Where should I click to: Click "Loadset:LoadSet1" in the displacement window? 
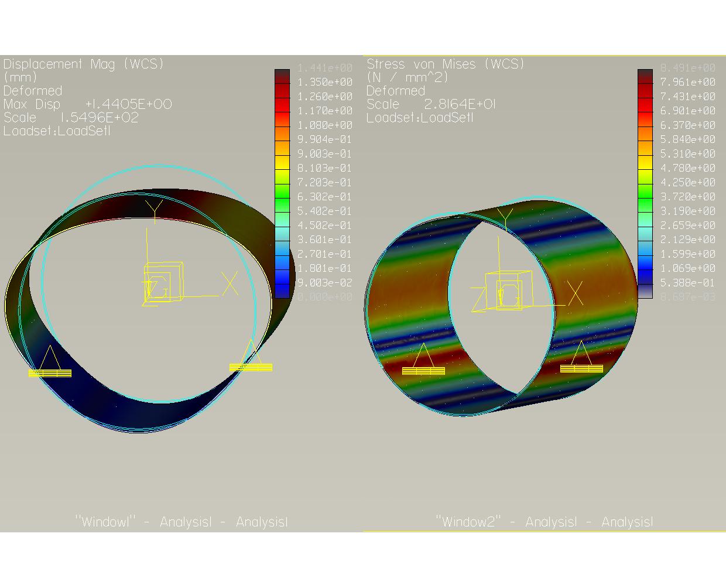(x=57, y=131)
